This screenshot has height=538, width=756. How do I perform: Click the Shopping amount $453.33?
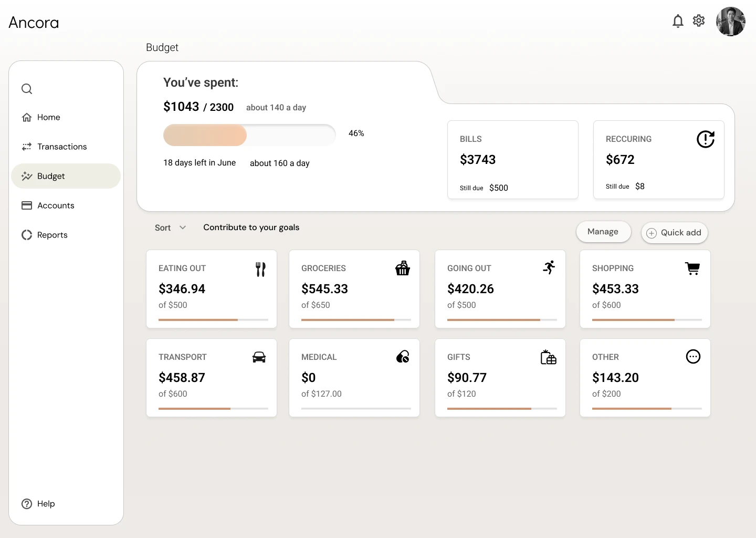[616, 289]
